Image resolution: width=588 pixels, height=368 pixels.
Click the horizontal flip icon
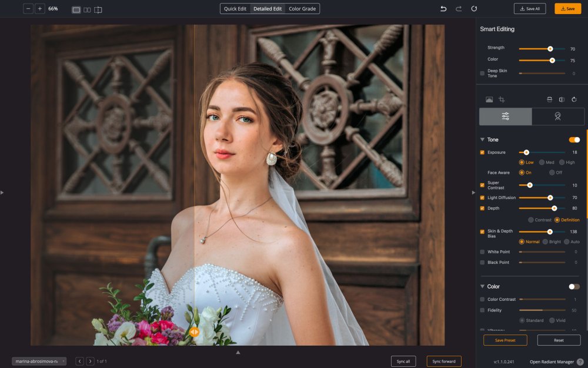point(562,100)
